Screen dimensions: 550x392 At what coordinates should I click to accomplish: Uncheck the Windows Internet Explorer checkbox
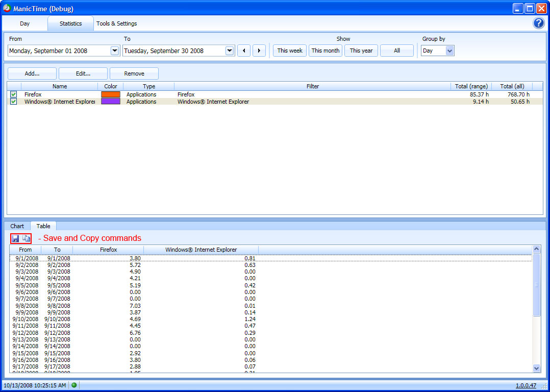coord(14,102)
